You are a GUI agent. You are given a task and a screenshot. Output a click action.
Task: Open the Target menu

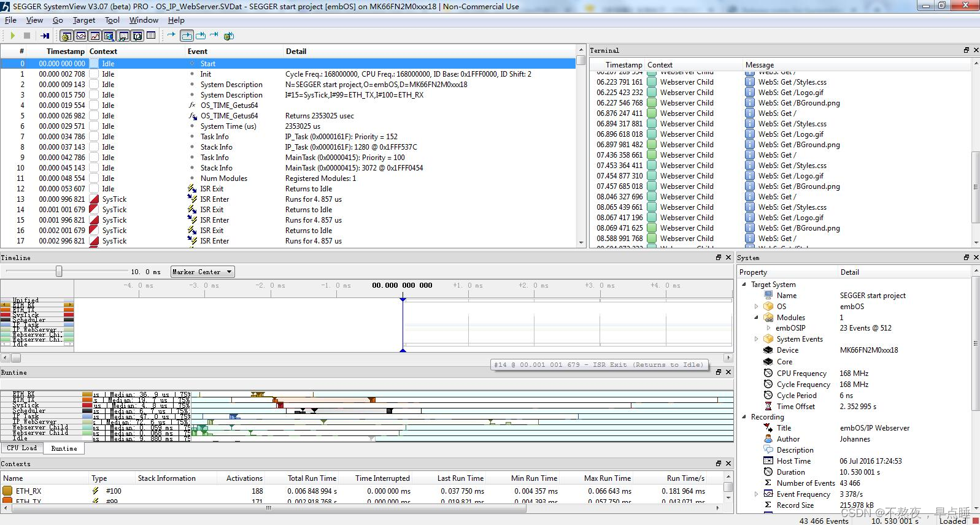[x=84, y=20]
